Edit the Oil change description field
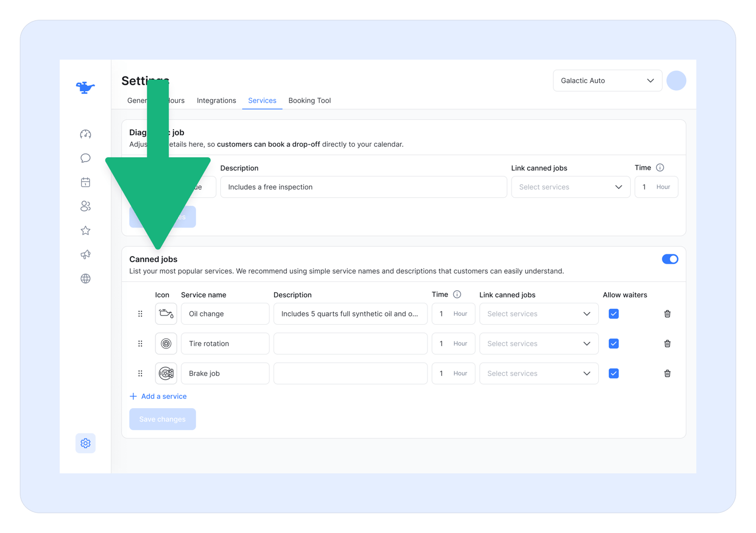 point(350,313)
